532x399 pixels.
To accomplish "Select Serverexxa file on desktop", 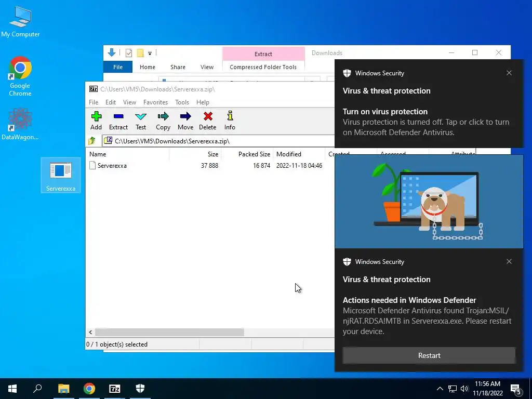I will [x=61, y=175].
